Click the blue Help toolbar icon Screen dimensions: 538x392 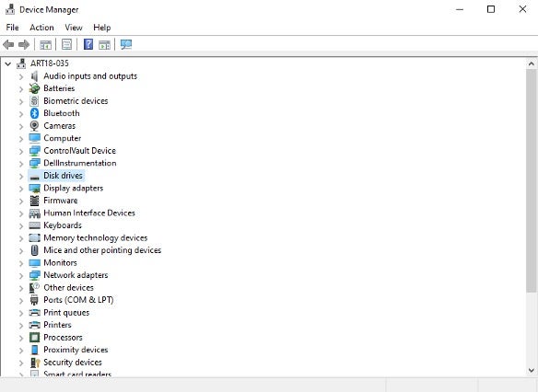(x=88, y=44)
